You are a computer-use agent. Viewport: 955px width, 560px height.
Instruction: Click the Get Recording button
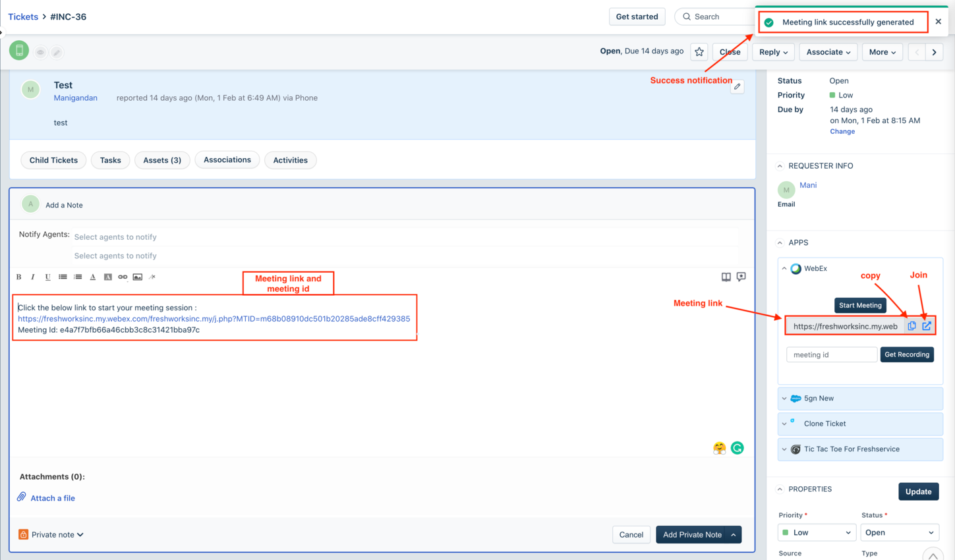pos(907,354)
